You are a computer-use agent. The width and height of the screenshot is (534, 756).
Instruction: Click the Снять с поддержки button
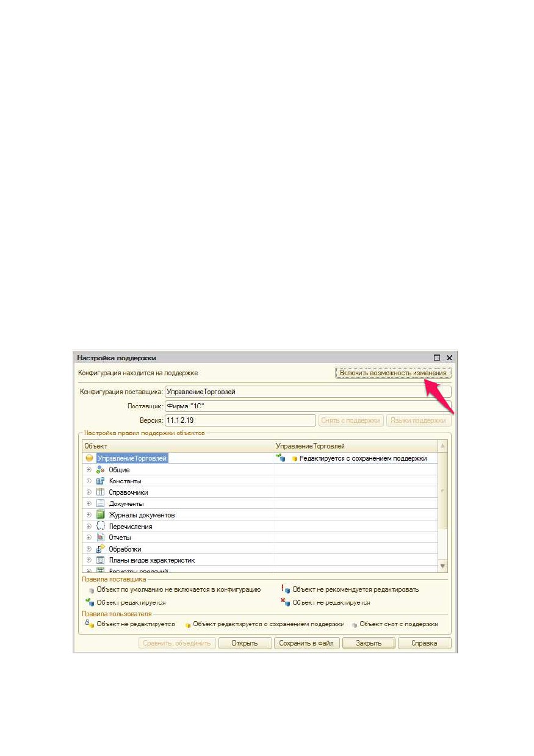click(x=351, y=420)
